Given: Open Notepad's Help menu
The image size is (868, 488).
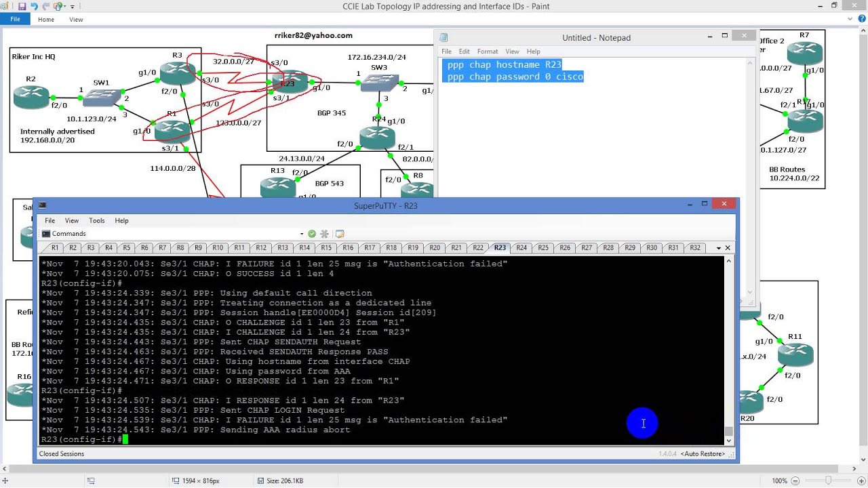Looking at the screenshot, I should pyautogui.click(x=534, y=52).
